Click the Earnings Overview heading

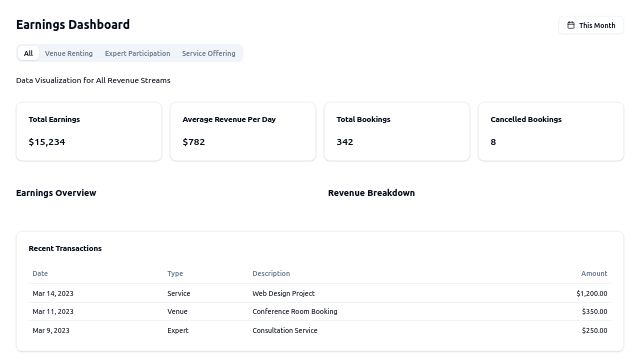coord(56,193)
